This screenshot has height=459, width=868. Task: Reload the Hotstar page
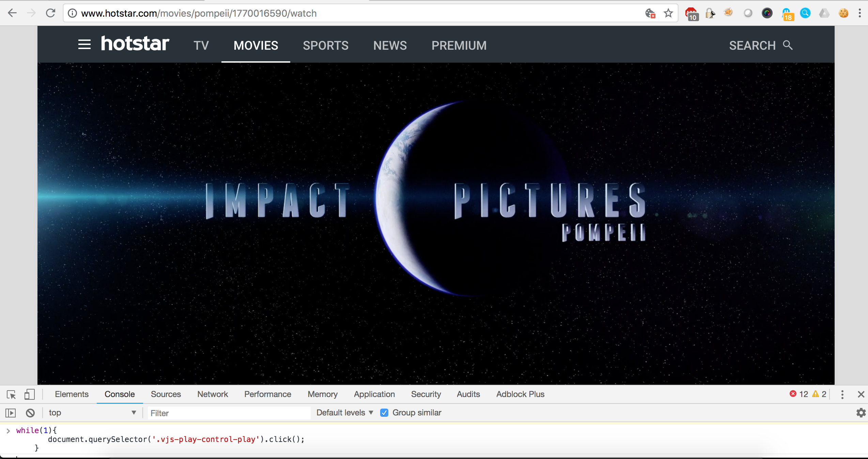click(x=51, y=13)
